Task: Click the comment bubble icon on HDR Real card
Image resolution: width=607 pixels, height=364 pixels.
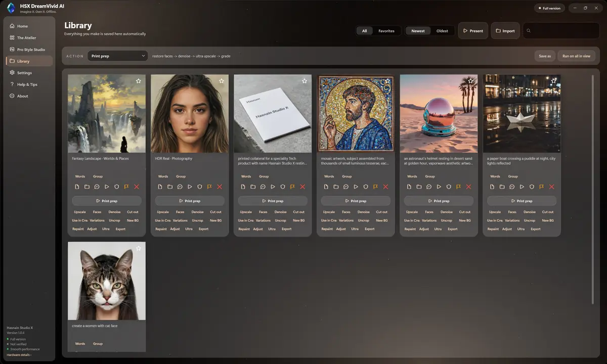Action: (x=180, y=187)
